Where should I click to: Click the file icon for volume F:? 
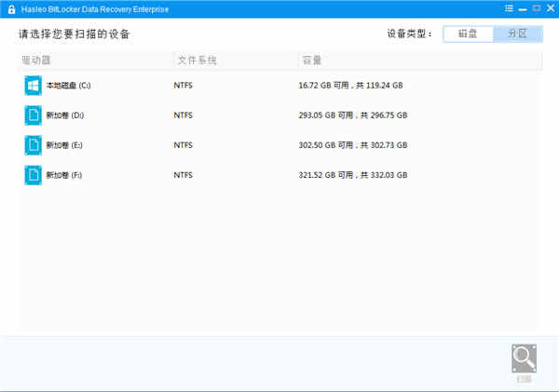[x=34, y=175]
